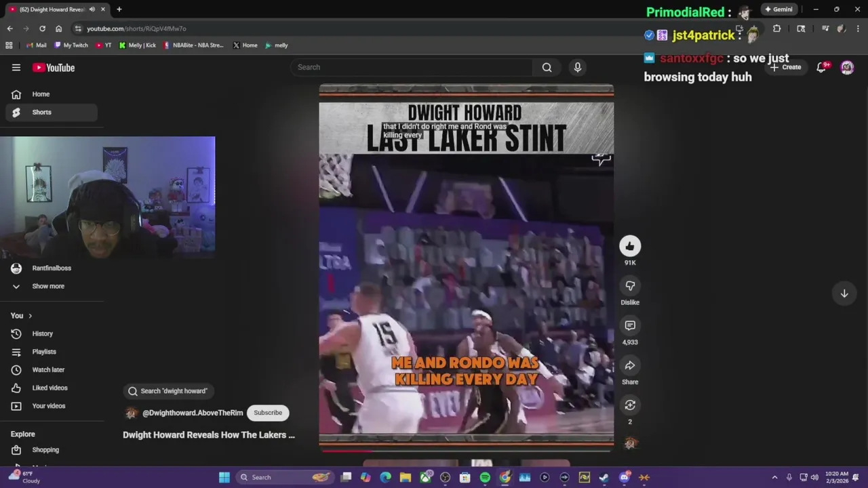868x488 pixels.
Task: Start voice search with the microphone
Action: pos(578,67)
